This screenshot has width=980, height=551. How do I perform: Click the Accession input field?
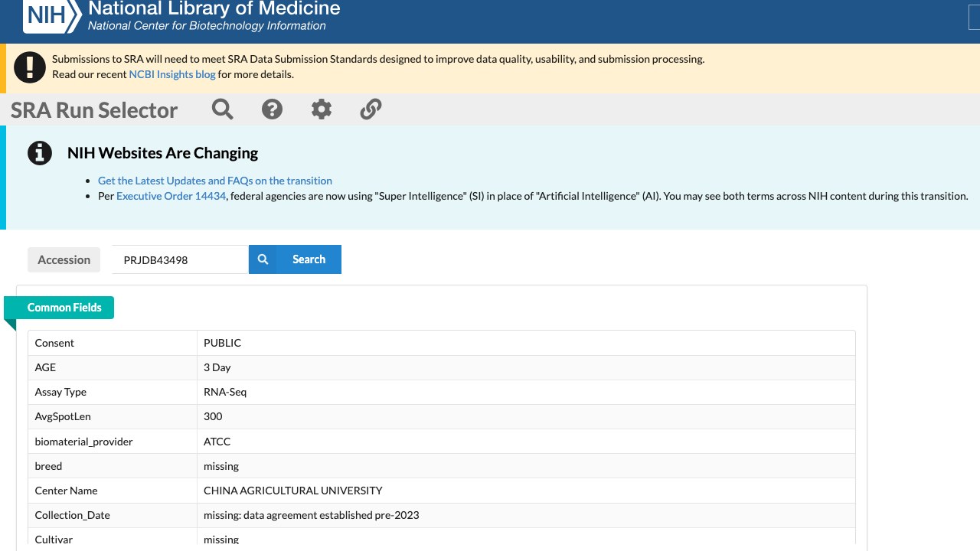[180, 259]
